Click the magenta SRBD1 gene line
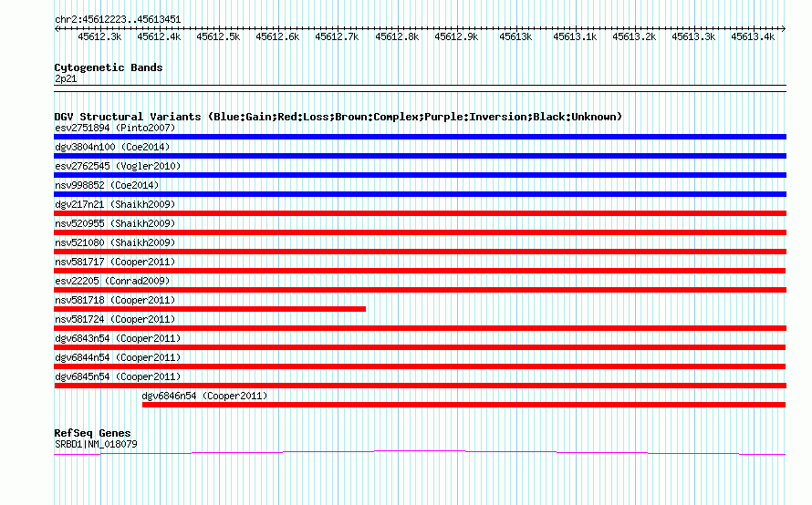812x505 pixels. click(420, 453)
